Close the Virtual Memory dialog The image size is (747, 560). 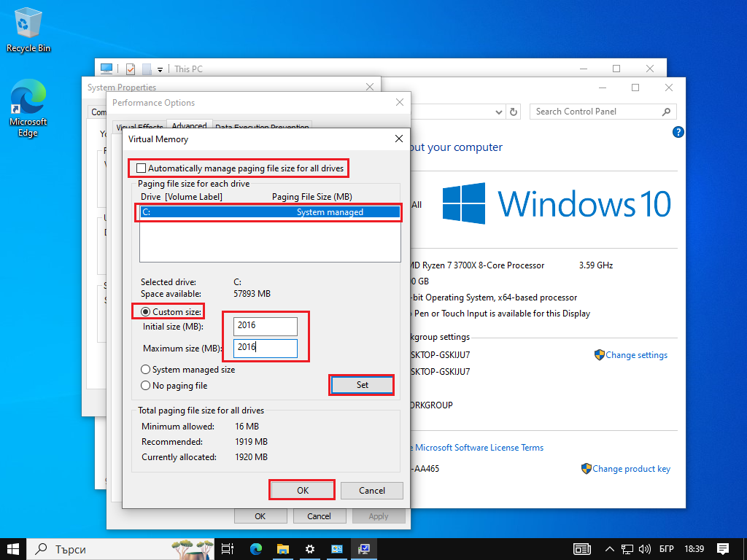click(x=399, y=139)
